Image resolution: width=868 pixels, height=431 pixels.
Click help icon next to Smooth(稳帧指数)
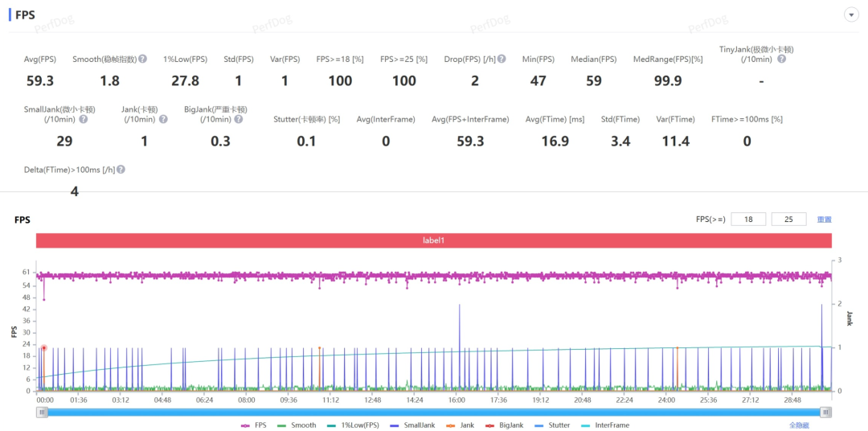[x=142, y=59]
